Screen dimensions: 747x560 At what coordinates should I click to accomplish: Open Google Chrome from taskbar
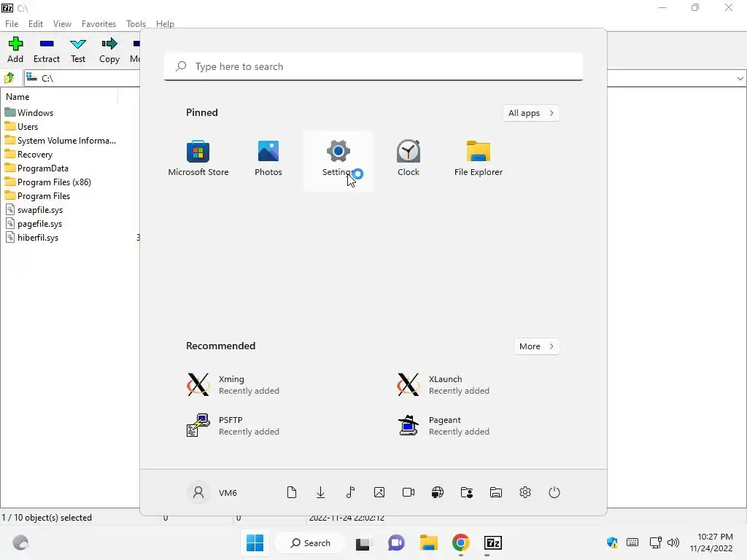(x=461, y=542)
